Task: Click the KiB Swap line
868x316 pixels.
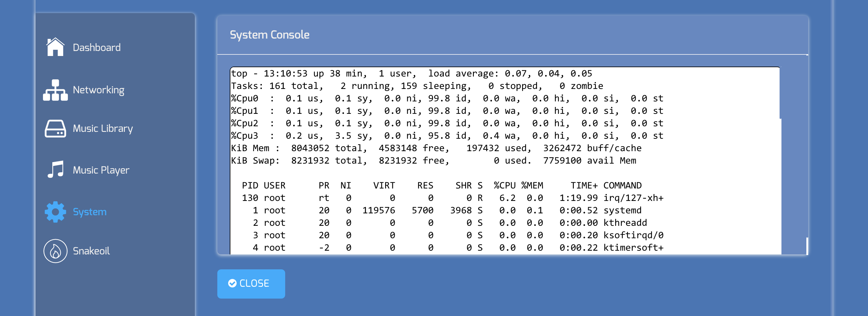Action: pyautogui.click(x=434, y=160)
